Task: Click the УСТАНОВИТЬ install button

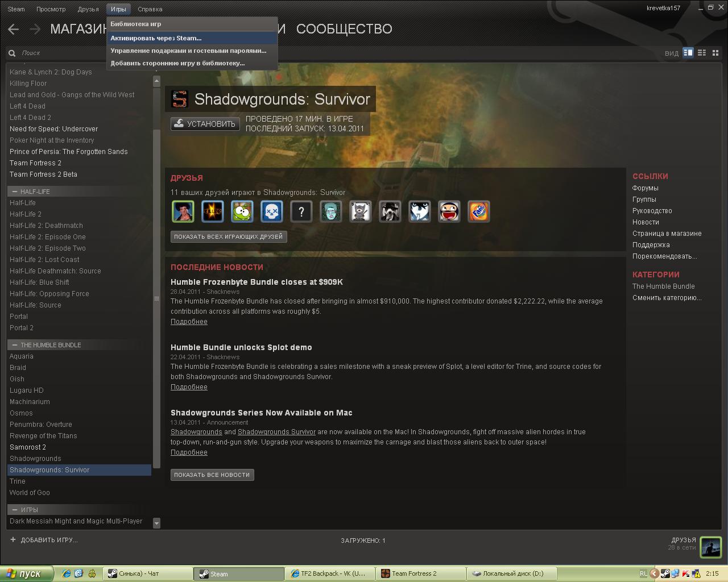Action: (205, 124)
